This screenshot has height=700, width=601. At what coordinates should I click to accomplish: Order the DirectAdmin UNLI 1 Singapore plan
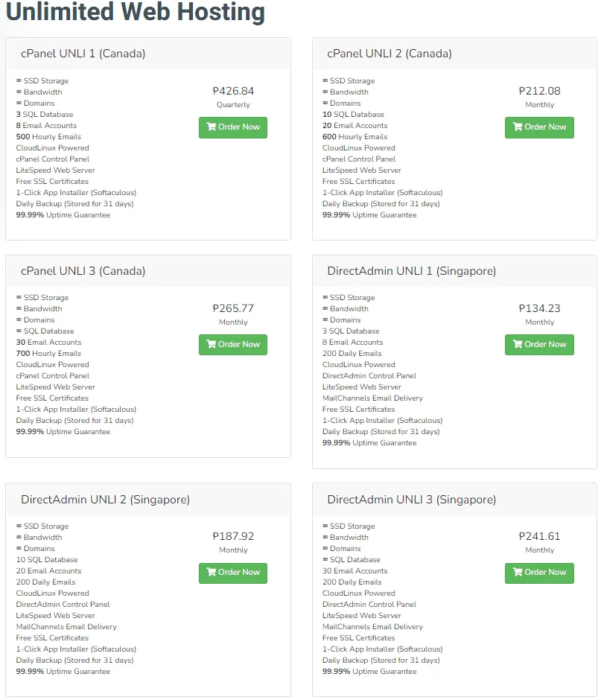[x=539, y=345]
